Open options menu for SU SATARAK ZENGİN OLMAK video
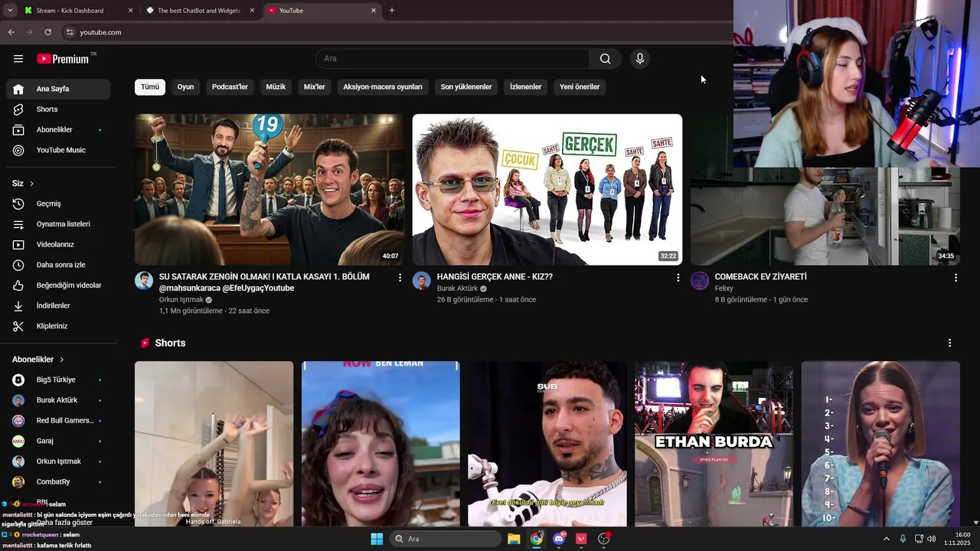 coord(400,278)
